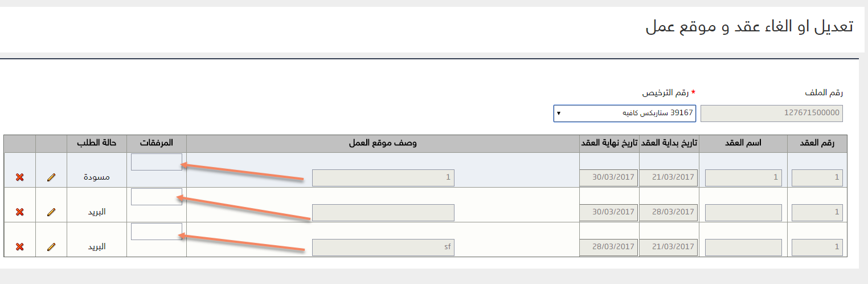This screenshot has width=868, height=284.
Task: Click the empty work site description field
Action: coord(383,212)
